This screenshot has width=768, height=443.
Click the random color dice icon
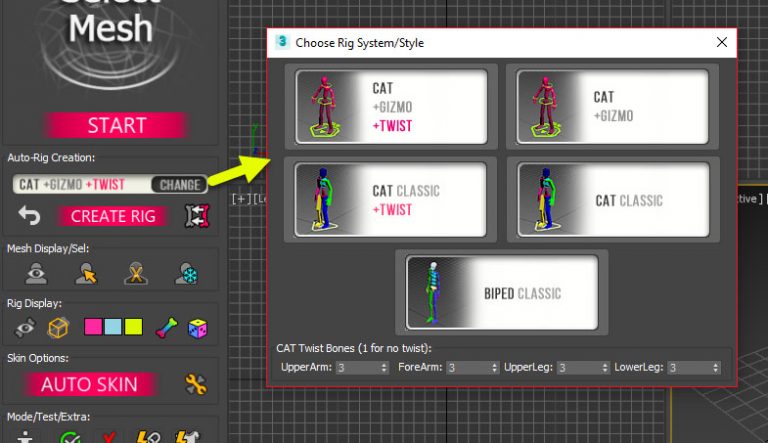199,327
